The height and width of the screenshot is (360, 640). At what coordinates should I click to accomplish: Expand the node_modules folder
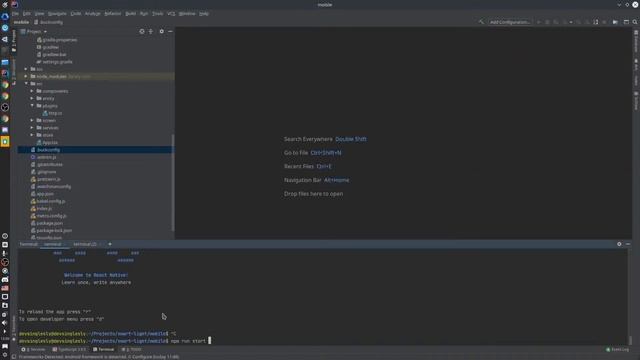[26, 76]
